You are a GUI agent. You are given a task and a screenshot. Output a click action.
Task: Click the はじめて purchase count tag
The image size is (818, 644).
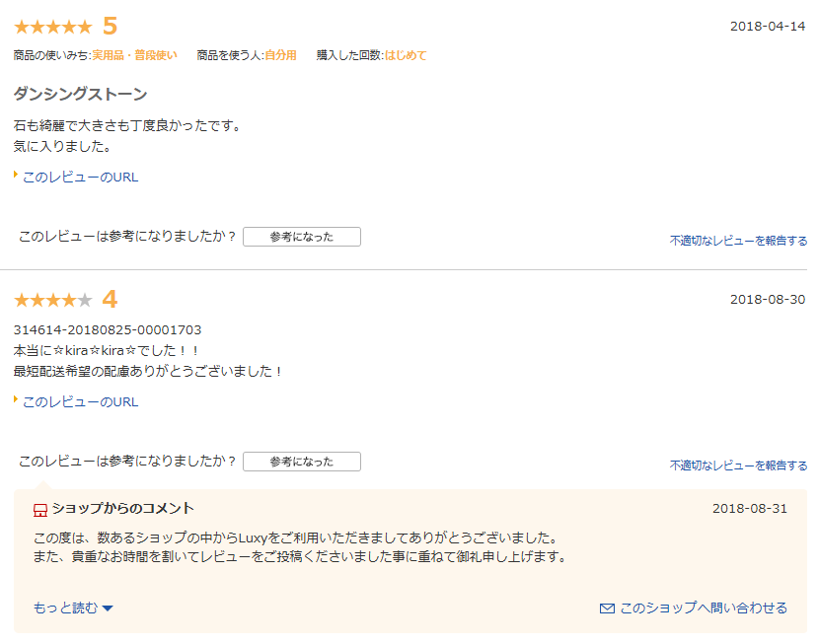point(406,55)
